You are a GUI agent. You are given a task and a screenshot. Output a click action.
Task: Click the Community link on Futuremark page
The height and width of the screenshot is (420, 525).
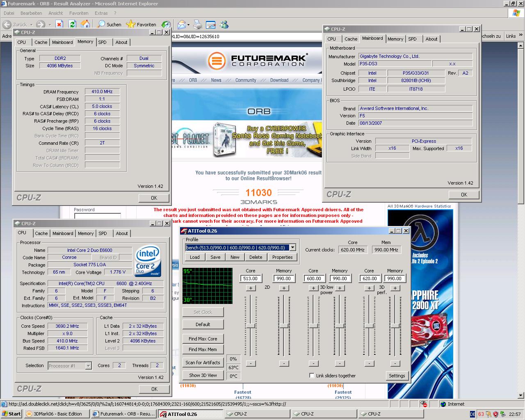click(246, 80)
